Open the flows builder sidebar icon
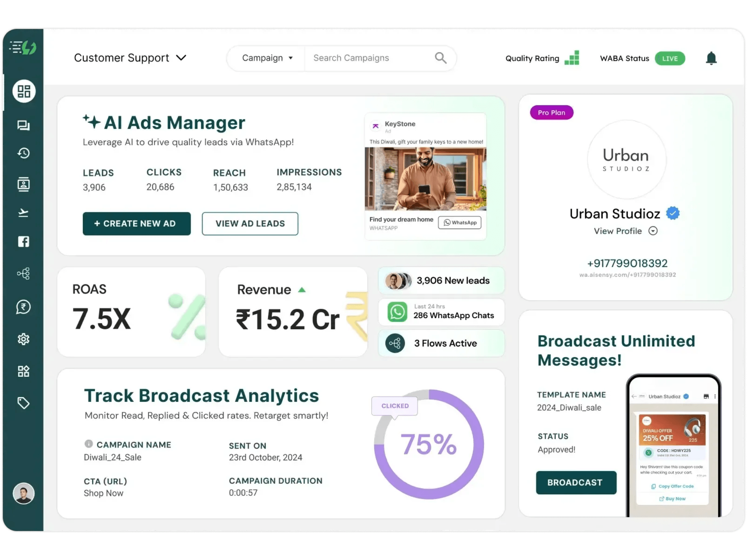The image size is (747, 560). point(24,274)
